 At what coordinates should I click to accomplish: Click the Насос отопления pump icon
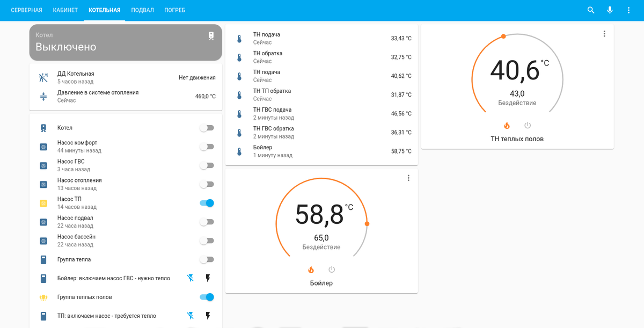[43, 184]
